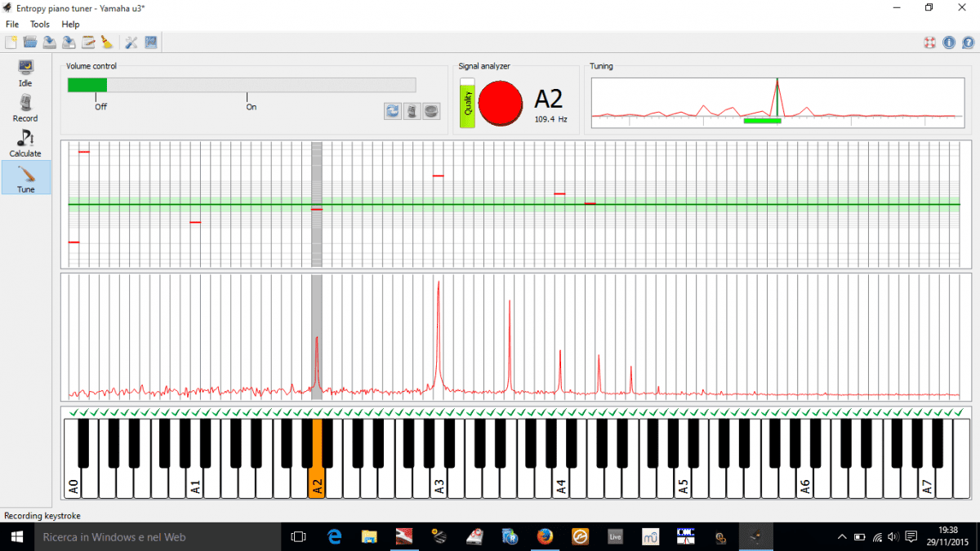980x551 pixels.
Task: Click the Info toolbar icon top right
Action: pos(948,42)
